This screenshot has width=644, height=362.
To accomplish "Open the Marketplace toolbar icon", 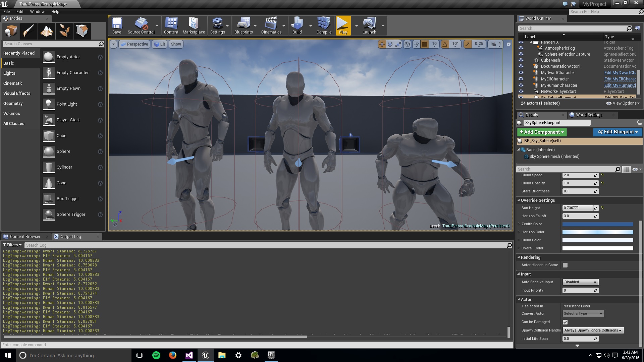I will 194,25.
